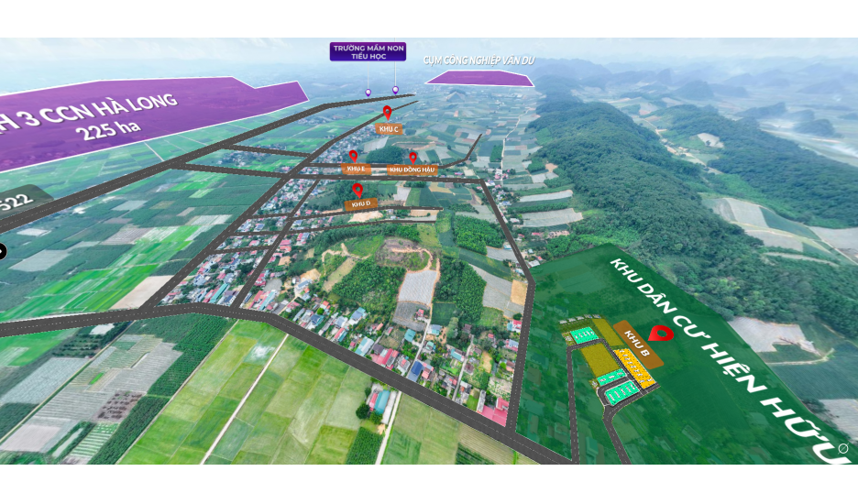
Task: Select the Khu C orange label
Action: coord(387,129)
